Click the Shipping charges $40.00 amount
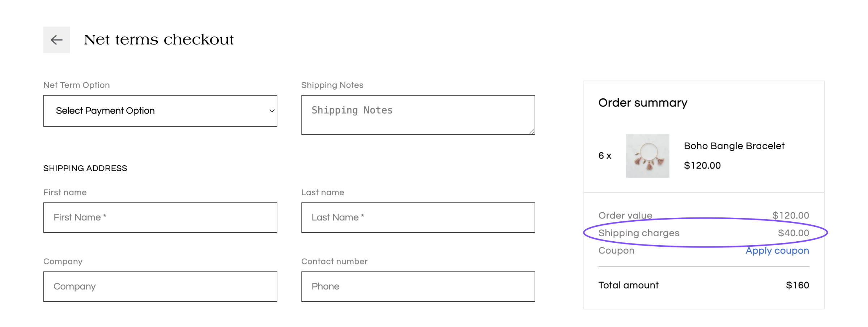 pyautogui.click(x=793, y=233)
